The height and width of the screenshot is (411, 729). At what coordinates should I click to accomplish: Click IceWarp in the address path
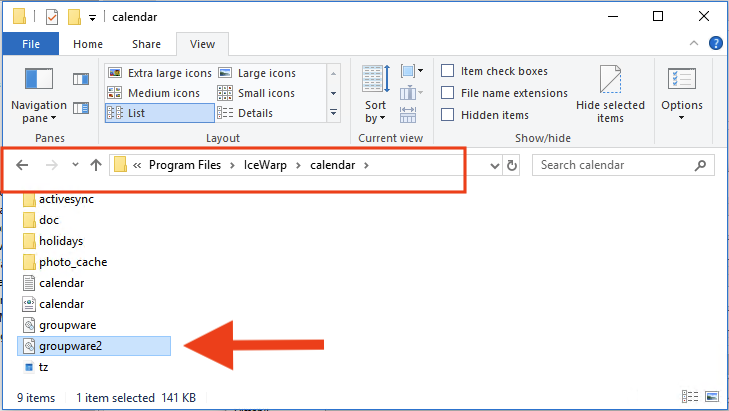pyautogui.click(x=265, y=165)
